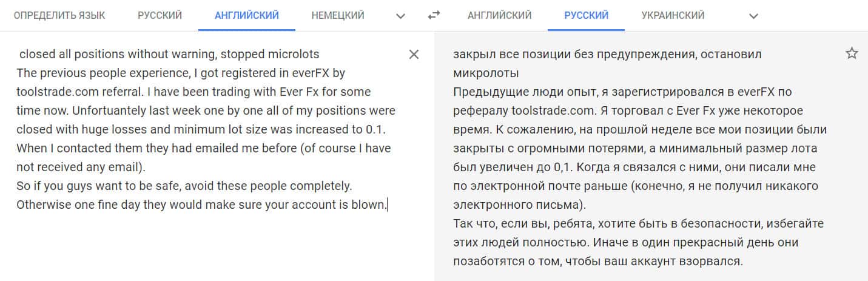Clear the source text with X

tap(414, 55)
